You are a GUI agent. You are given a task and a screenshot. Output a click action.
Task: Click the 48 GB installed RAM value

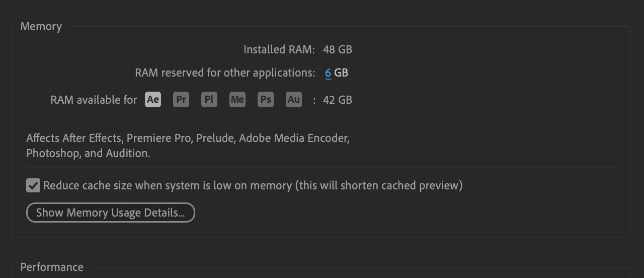[x=338, y=49]
